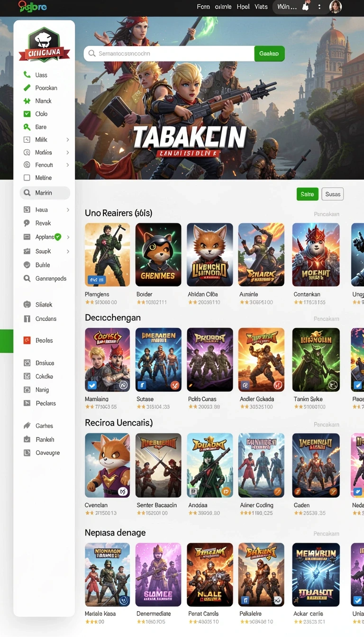Toggle the green checkbox beside Clolo
The image size is (364, 637).
pyautogui.click(x=27, y=114)
